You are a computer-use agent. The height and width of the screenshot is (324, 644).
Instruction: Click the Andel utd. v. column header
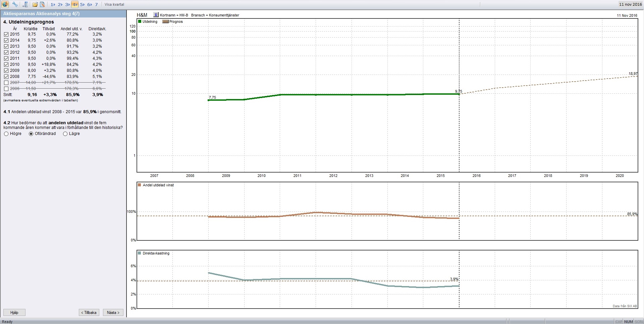71,29
